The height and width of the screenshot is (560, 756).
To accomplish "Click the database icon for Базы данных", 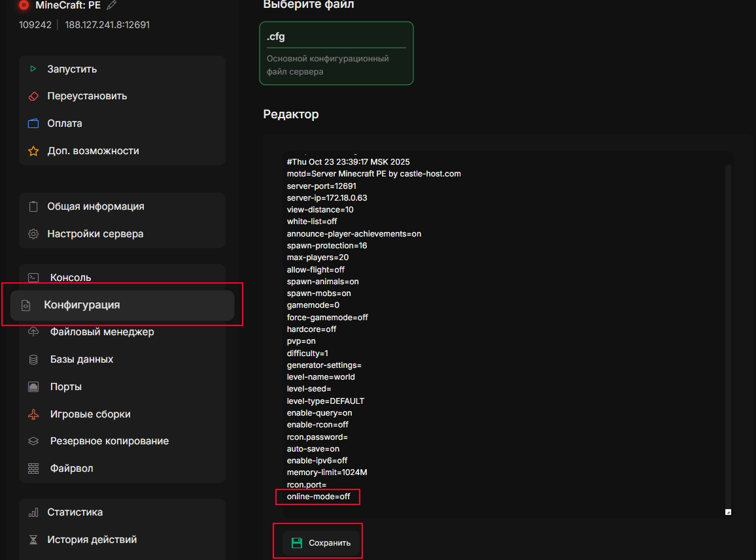I will [x=33, y=359].
